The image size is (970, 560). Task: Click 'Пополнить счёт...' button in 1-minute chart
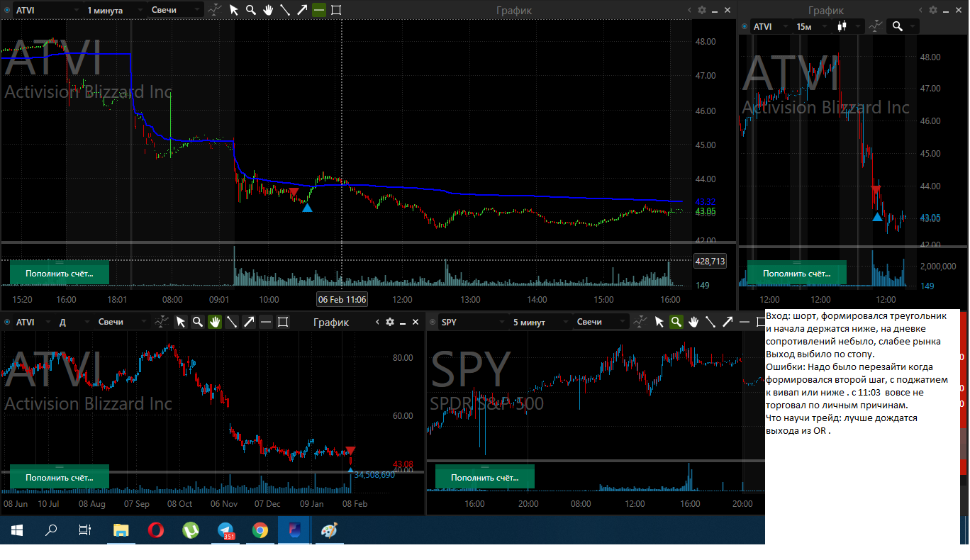tap(60, 273)
